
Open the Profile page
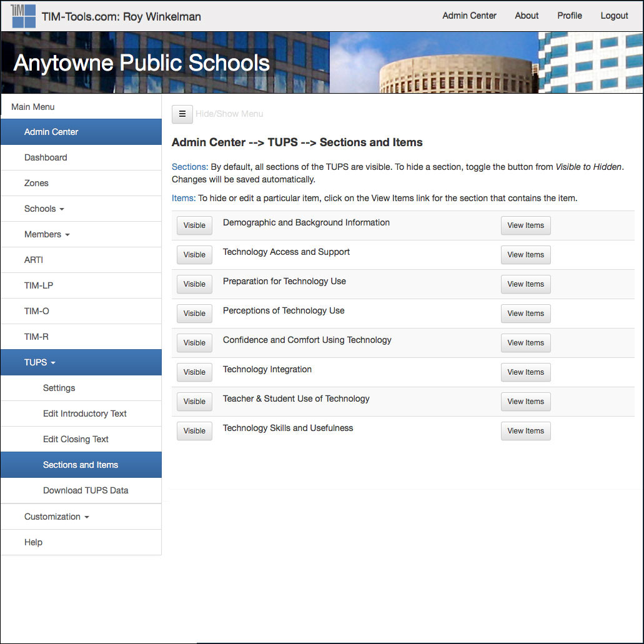[569, 16]
